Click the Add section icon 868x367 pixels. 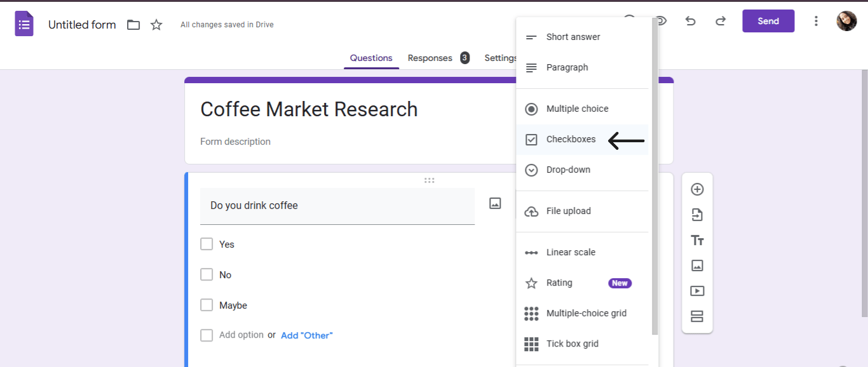[x=697, y=316]
